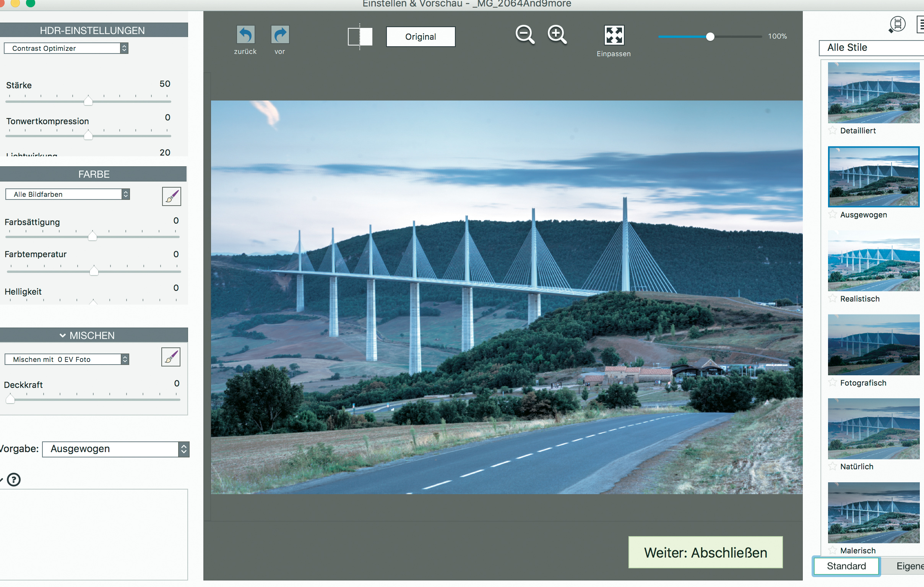
Task: Open the Contrast Optimizer method dropdown
Action: [x=66, y=48]
